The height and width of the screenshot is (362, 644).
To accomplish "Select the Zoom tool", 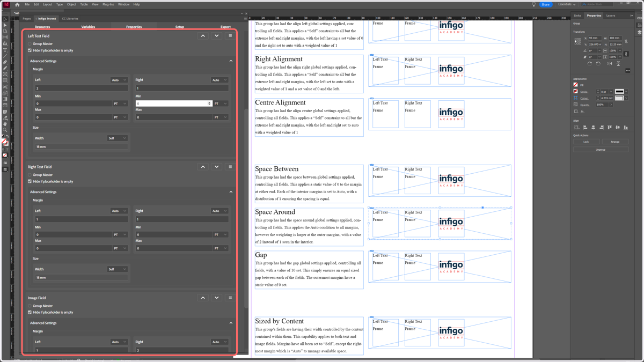I will pos(5,129).
